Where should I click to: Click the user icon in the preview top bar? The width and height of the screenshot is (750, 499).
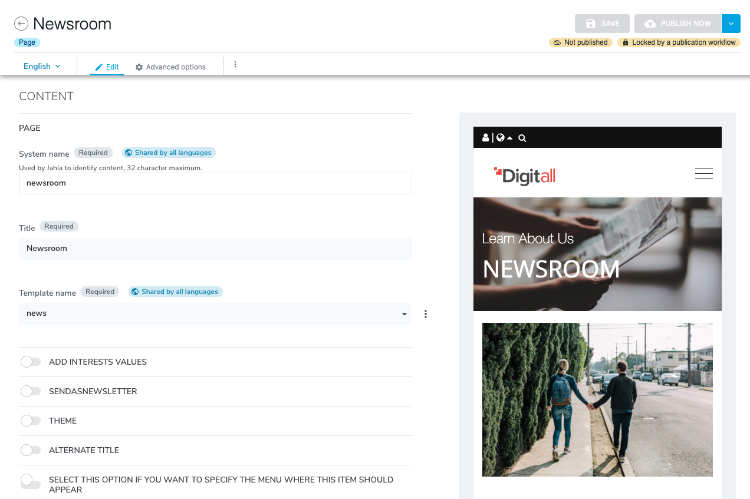pyautogui.click(x=485, y=138)
